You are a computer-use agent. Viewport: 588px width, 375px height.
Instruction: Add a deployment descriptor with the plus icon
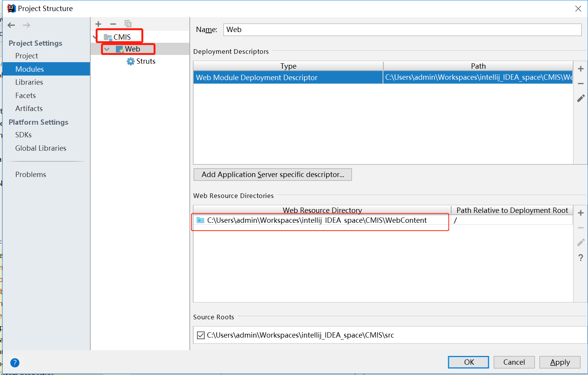click(581, 69)
